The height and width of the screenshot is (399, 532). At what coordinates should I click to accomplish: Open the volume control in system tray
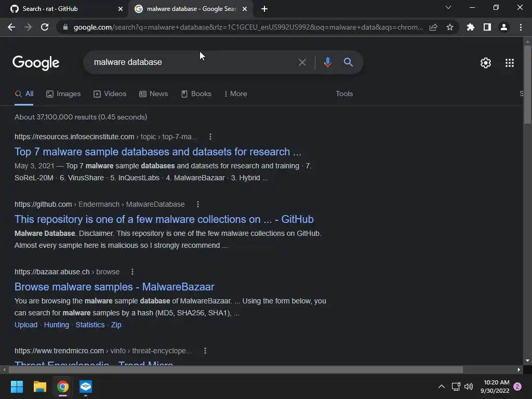tap(469, 387)
